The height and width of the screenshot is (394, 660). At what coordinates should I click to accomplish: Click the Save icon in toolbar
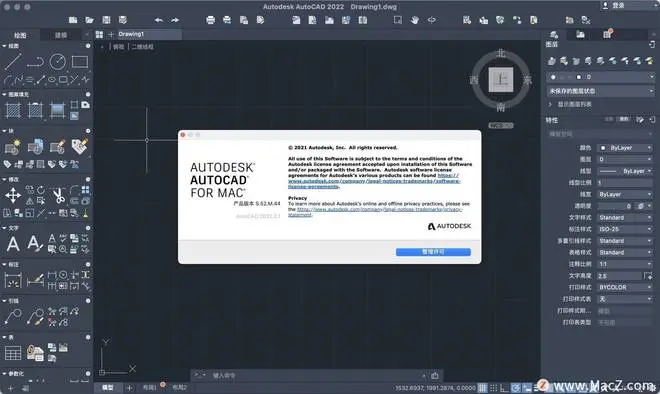pyautogui.click(x=106, y=20)
